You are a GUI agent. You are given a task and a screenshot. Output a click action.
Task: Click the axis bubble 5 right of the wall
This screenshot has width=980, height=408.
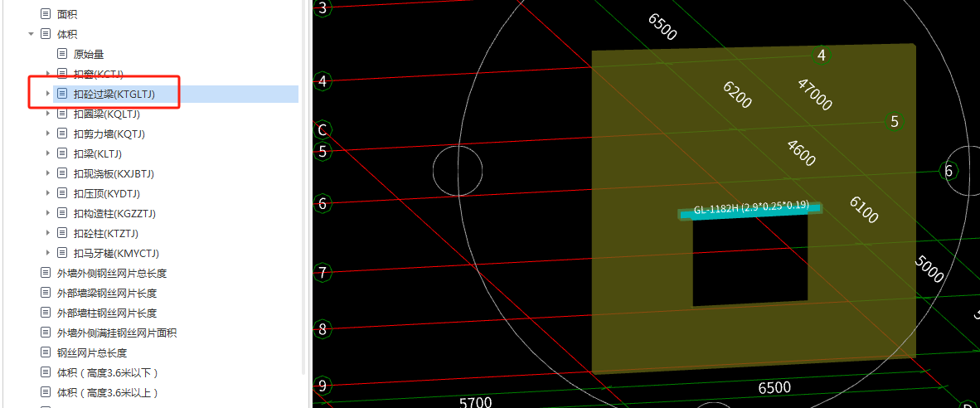coord(895,121)
